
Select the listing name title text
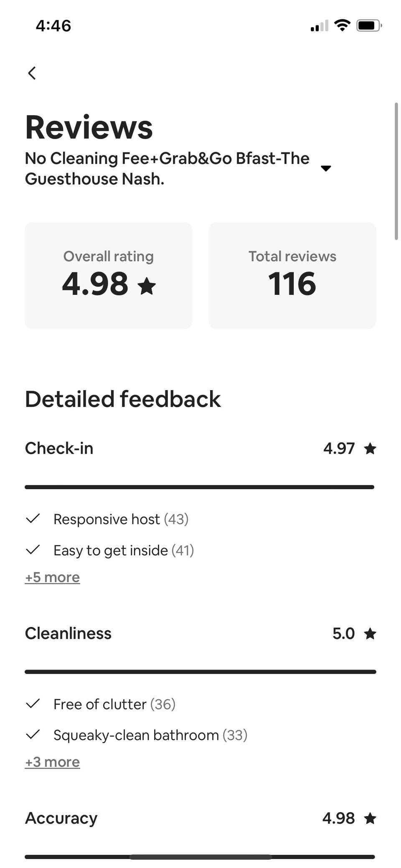point(167,168)
